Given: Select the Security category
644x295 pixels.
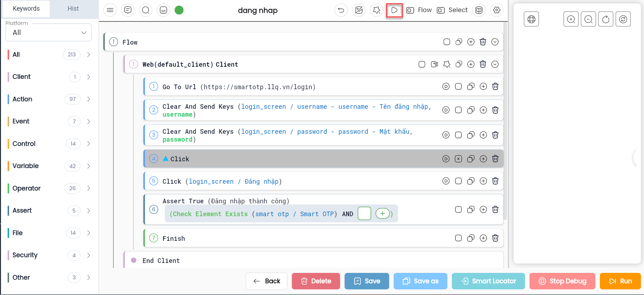Looking at the screenshot, I should pyautogui.click(x=25, y=255).
